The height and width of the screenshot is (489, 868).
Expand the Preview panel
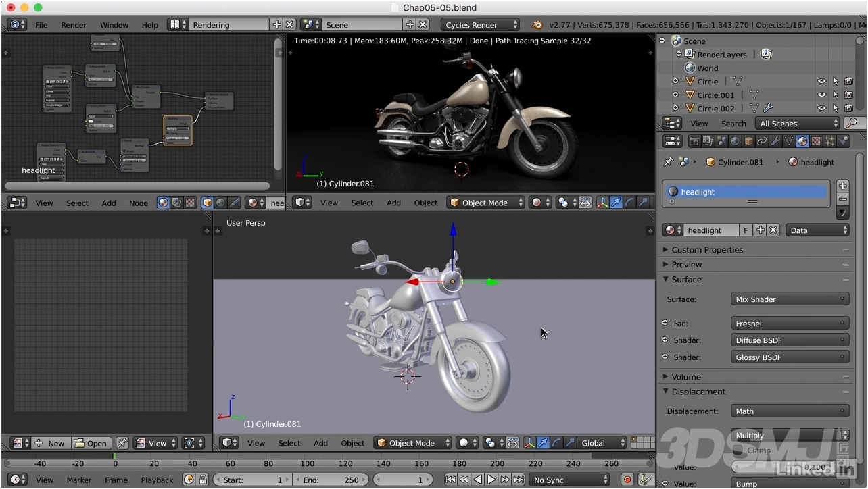(x=686, y=265)
